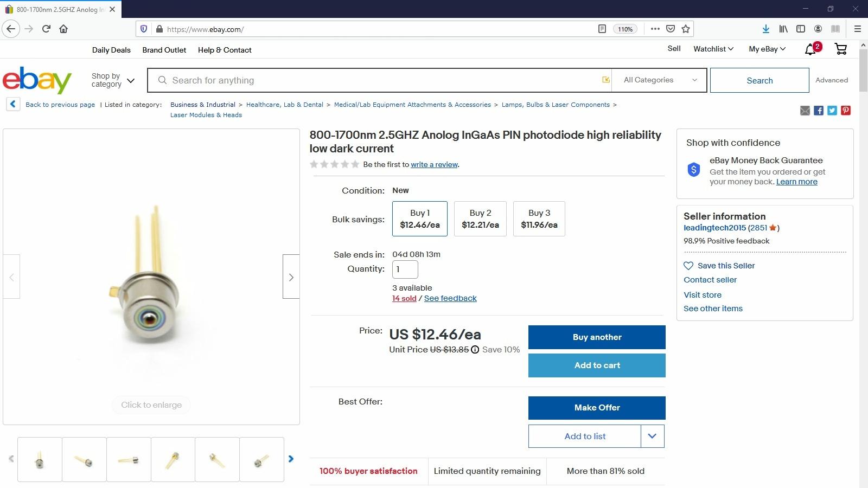Screen dimensions: 868x488
Task: Click the Quantity input box
Action: [405, 269]
